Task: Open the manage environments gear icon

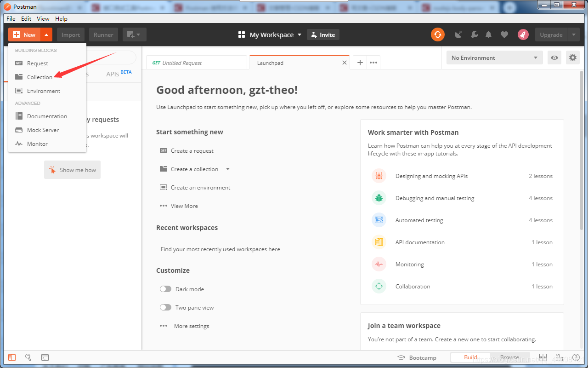Action: (573, 57)
